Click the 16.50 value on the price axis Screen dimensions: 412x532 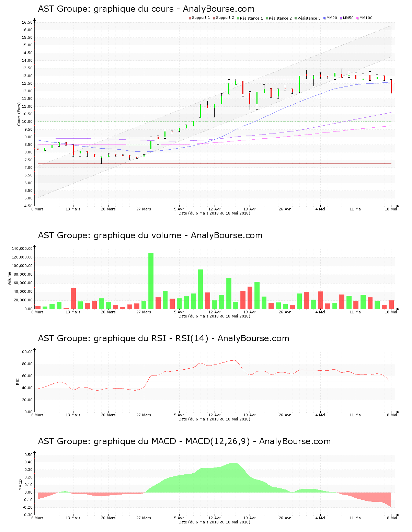point(27,22)
